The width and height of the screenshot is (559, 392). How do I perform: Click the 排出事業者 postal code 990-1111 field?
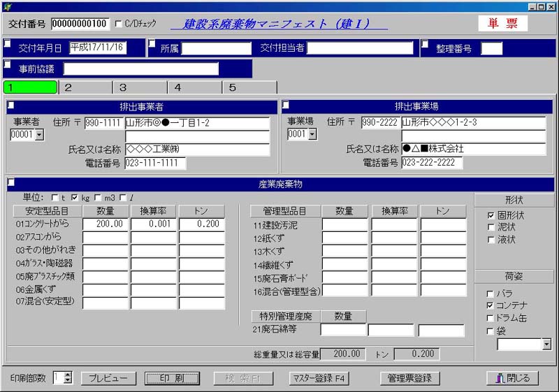pos(104,123)
